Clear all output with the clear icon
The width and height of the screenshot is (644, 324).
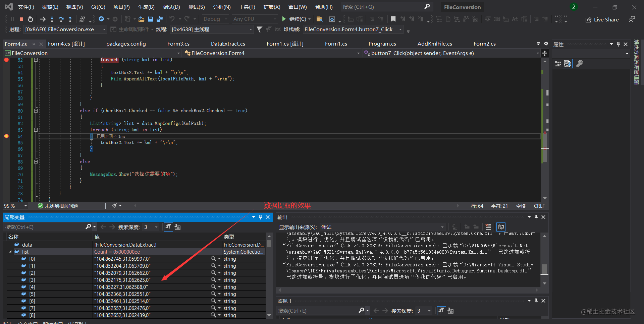[x=488, y=227]
